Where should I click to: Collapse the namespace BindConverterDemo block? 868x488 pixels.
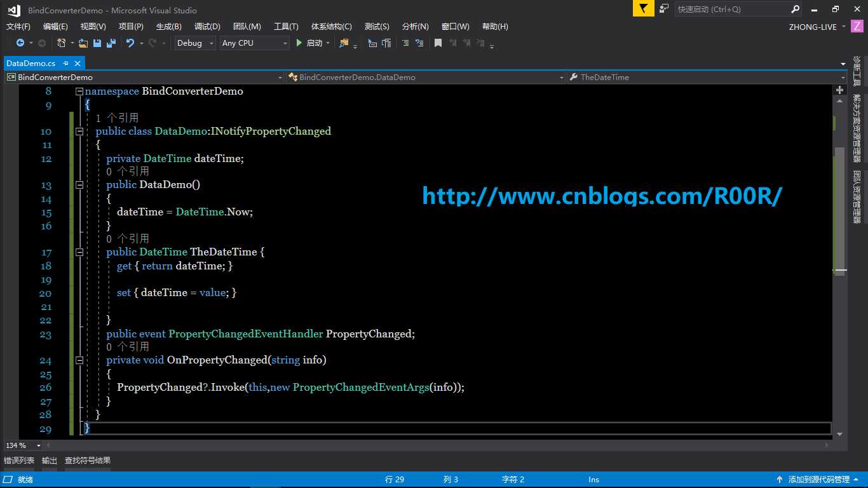[x=79, y=91]
